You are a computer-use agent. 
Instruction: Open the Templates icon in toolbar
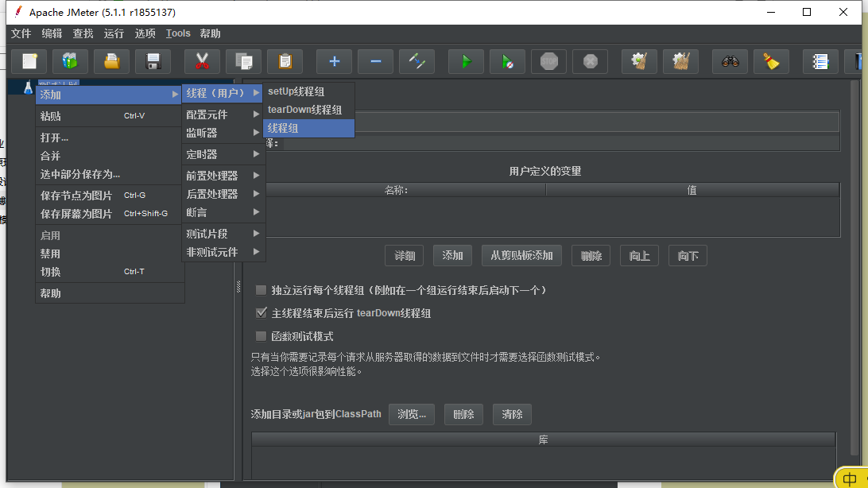(70, 61)
